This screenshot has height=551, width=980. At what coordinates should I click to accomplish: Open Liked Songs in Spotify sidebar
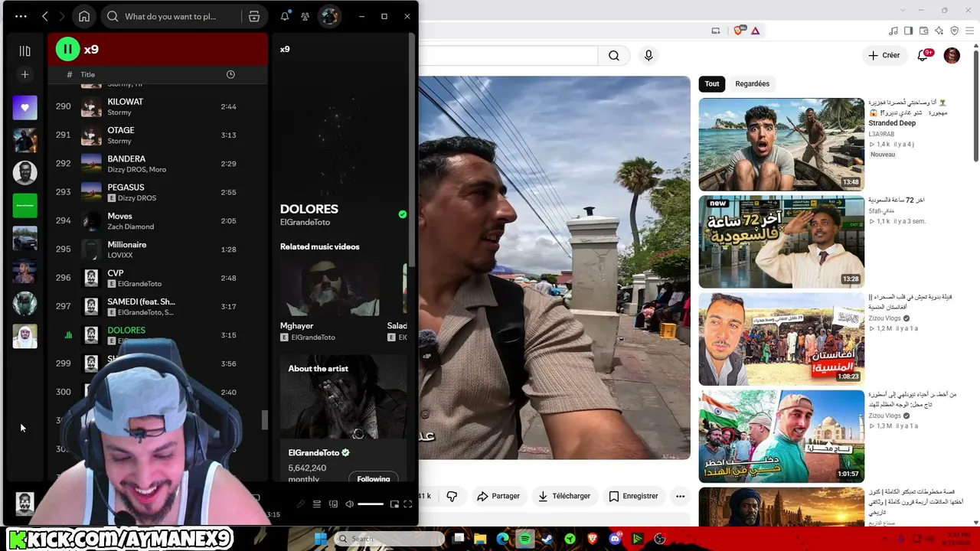[24, 108]
